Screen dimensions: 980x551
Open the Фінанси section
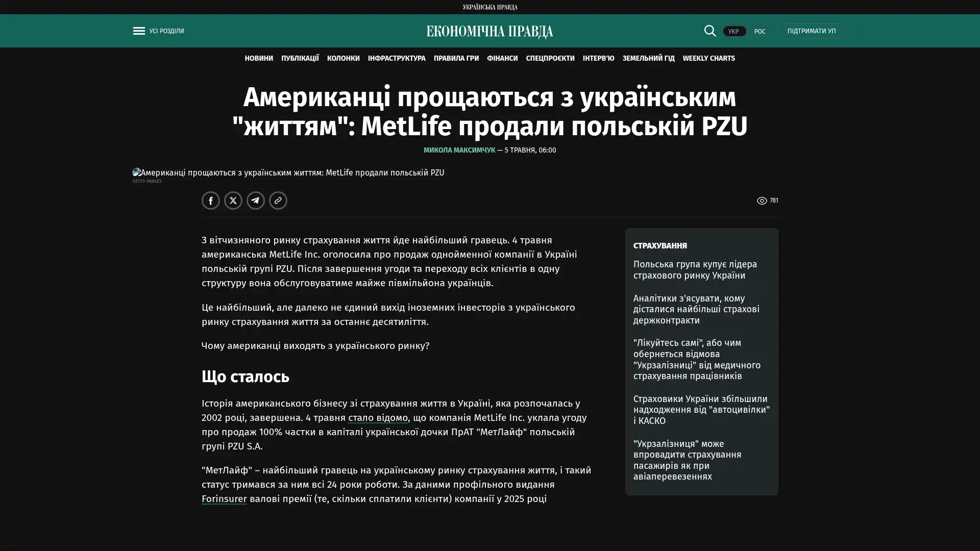(x=502, y=58)
